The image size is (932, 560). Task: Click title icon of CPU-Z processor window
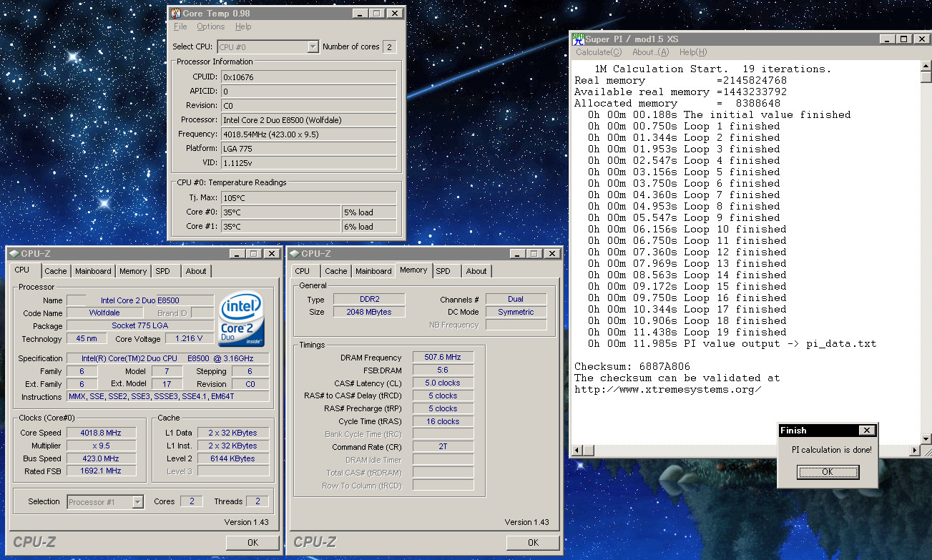coord(14,254)
